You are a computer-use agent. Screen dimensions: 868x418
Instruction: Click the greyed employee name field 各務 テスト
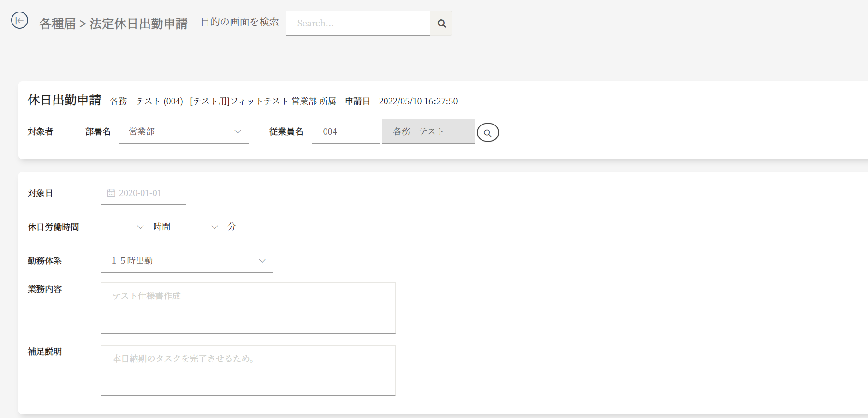point(428,132)
